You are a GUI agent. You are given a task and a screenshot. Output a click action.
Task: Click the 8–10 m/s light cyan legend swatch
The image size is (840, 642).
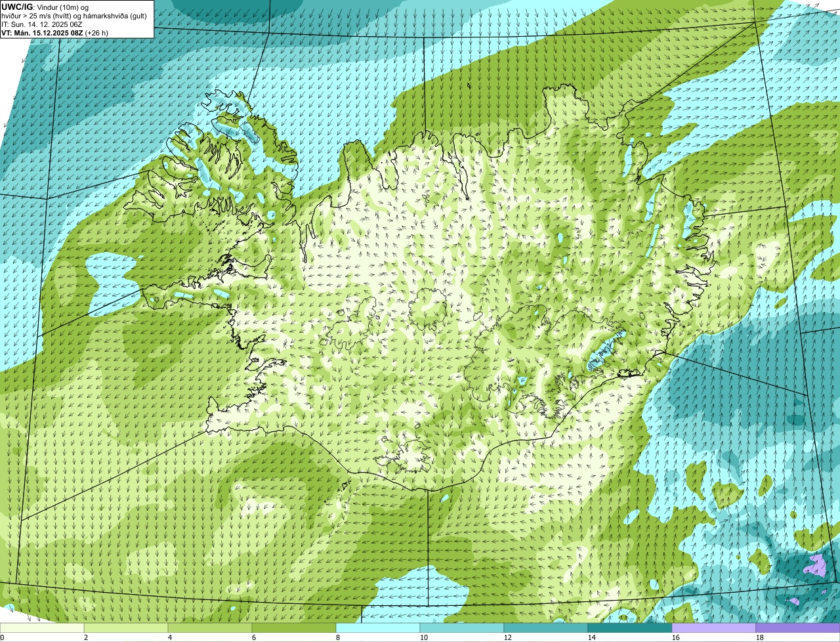378,628
